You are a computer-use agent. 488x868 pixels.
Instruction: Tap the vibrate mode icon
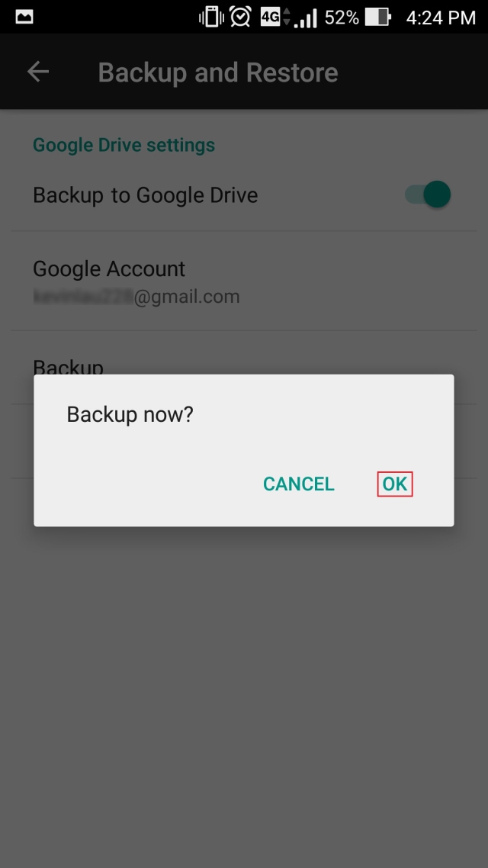click(212, 17)
